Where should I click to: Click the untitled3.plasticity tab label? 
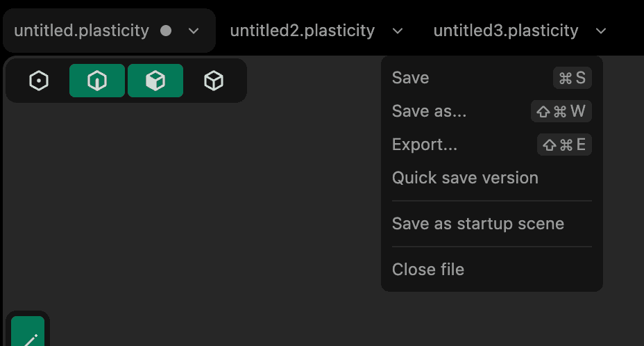point(506,31)
